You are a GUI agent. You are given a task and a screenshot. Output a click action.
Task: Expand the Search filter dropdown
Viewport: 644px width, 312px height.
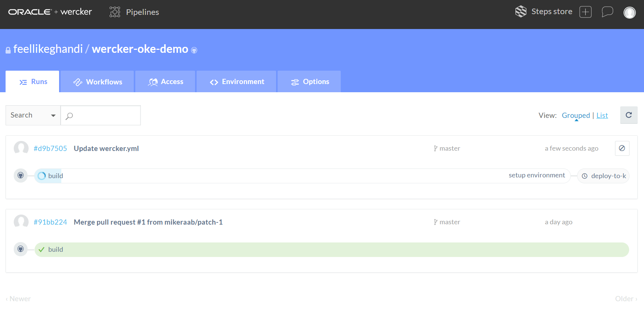click(x=33, y=115)
